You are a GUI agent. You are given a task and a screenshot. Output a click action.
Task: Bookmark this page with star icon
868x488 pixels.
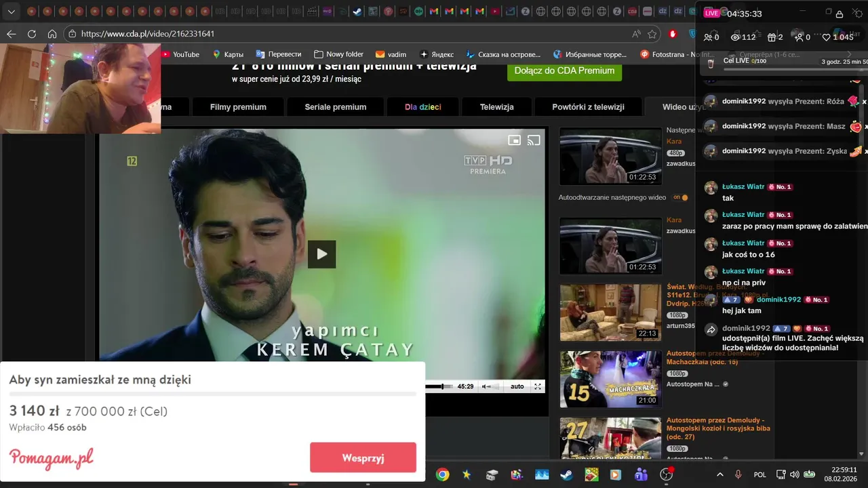coord(652,34)
